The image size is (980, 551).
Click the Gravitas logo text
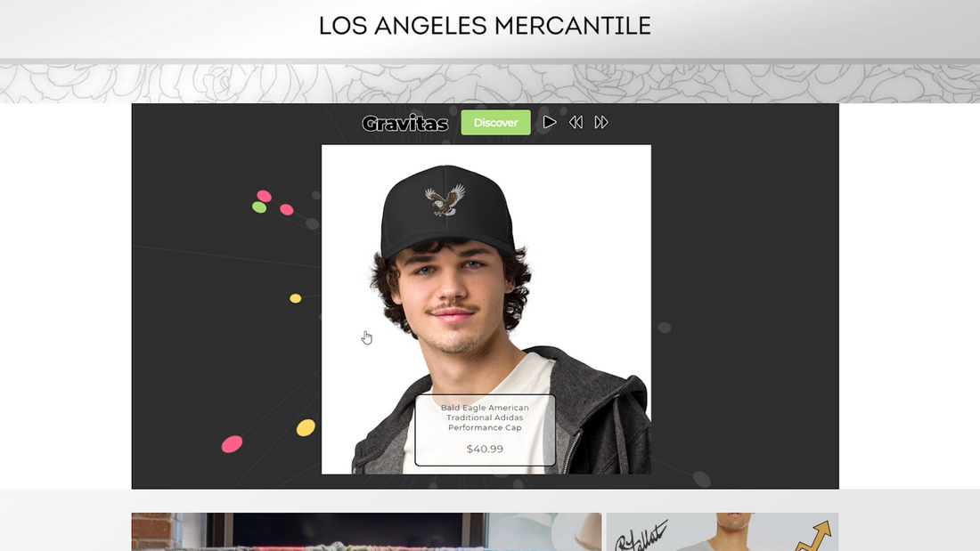405,124
